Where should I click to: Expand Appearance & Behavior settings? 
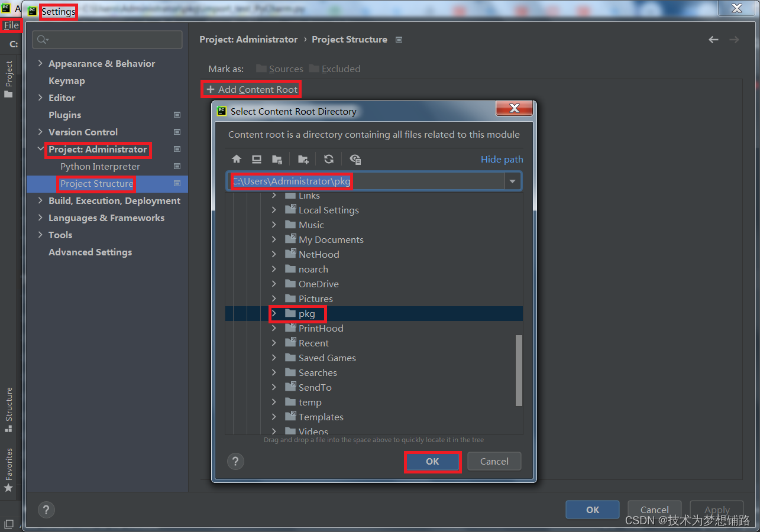40,64
